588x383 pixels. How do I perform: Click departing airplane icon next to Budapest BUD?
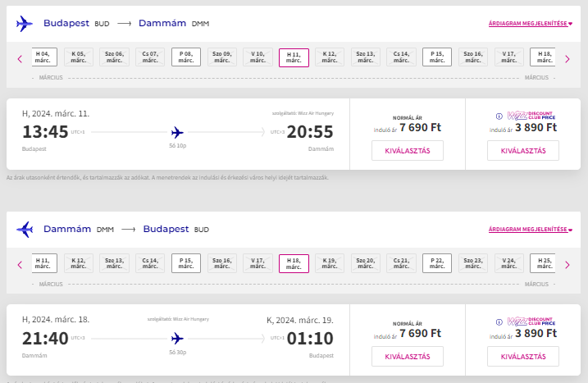pos(25,24)
